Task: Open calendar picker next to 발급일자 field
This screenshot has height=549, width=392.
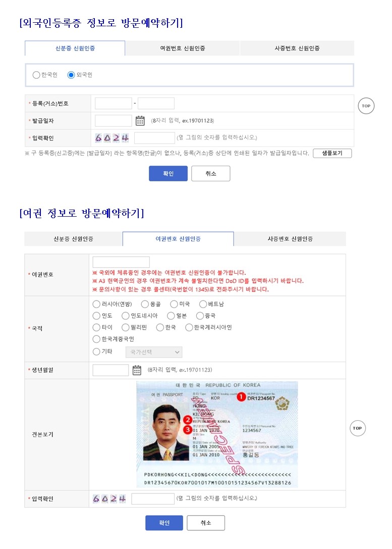Action: [140, 121]
